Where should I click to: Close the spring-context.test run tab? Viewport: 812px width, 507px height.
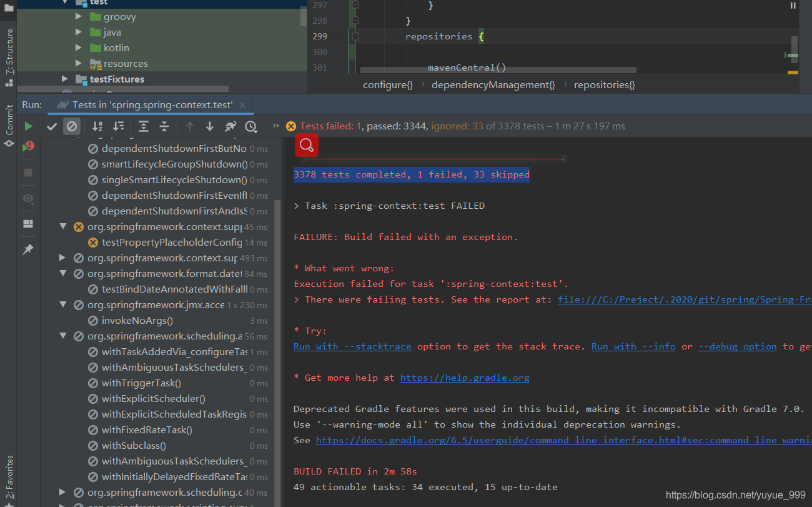(243, 105)
